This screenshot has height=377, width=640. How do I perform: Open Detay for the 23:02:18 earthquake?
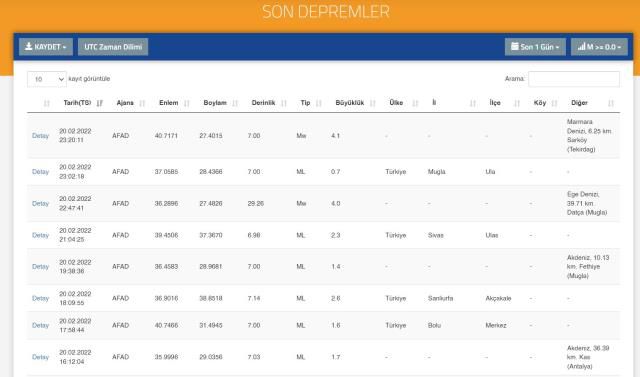(40, 172)
